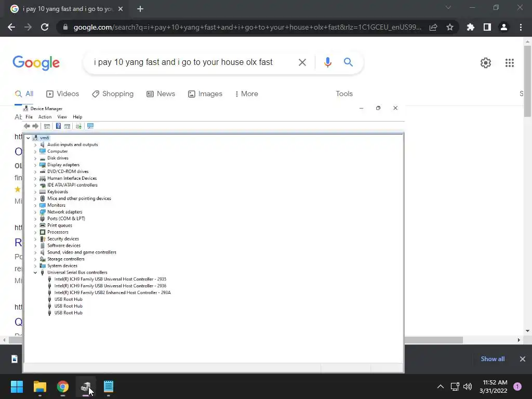Expand the Computer category
Screen dimensions: 532x399
click(35, 151)
